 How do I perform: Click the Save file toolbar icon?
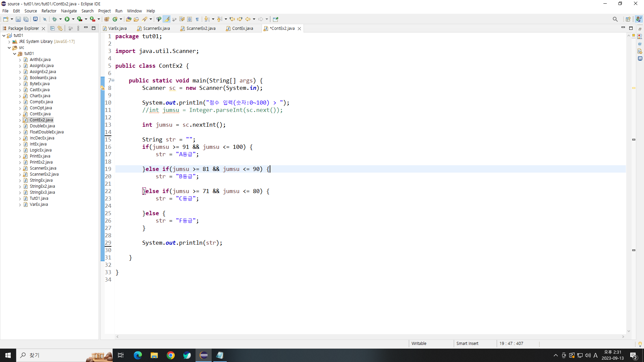[x=18, y=19]
